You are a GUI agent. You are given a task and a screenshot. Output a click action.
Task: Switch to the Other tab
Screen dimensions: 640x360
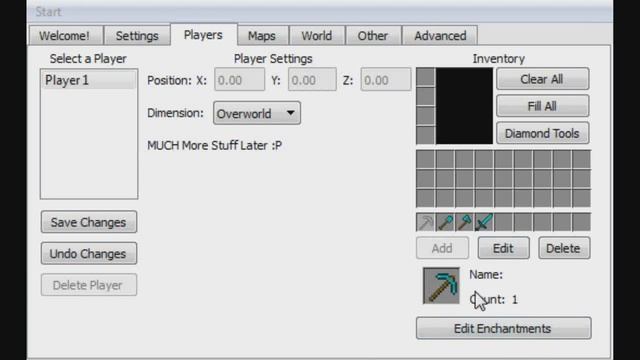pyautogui.click(x=373, y=36)
